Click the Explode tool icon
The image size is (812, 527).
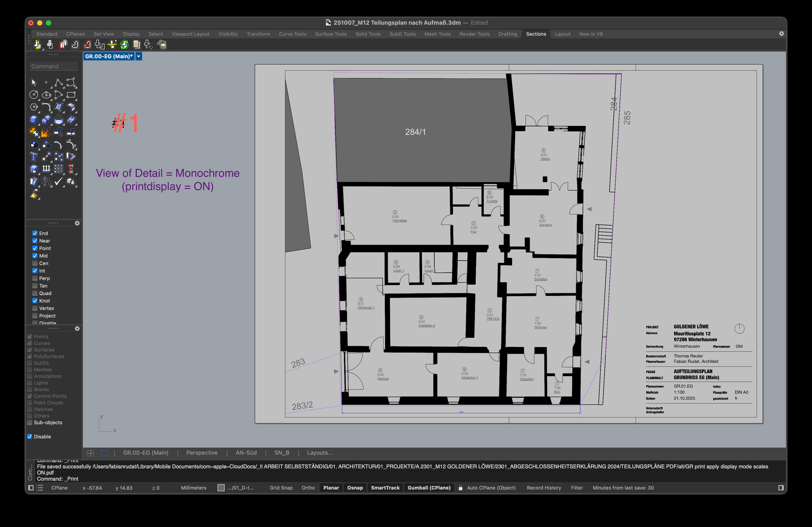click(46, 132)
